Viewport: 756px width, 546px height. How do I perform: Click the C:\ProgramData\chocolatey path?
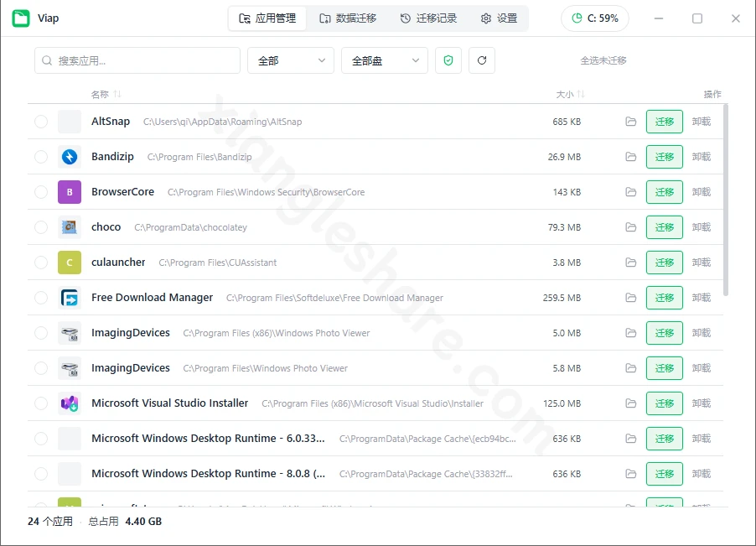point(190,227)
